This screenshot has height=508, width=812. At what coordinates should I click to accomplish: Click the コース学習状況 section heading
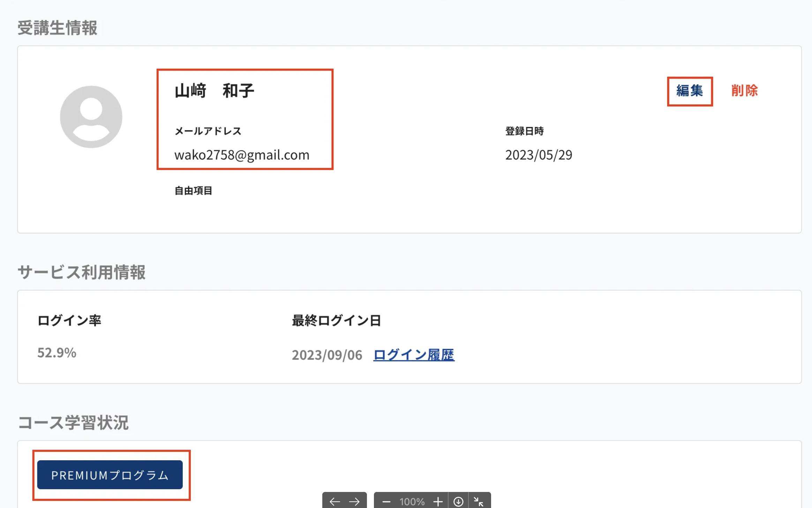point(73,423)
